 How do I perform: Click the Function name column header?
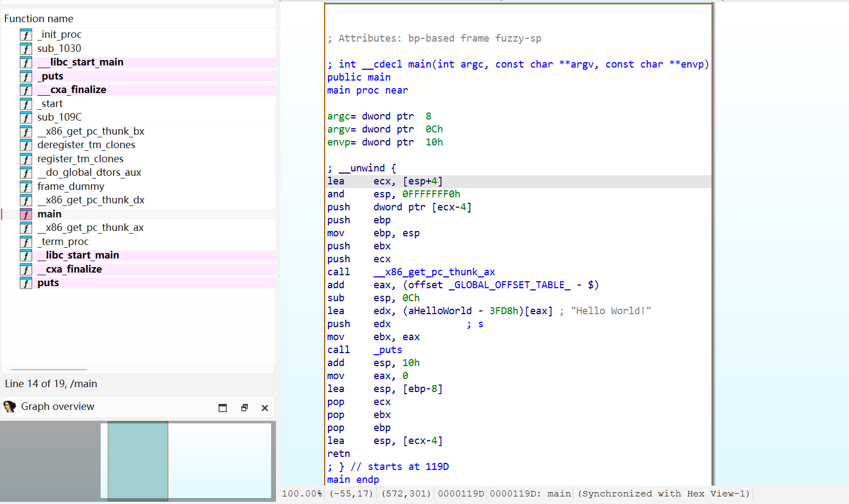[39, 18]
